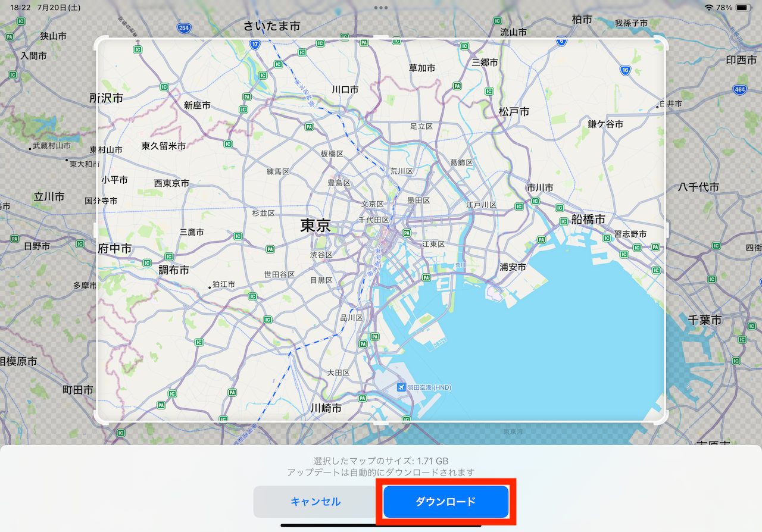Tap the 所沢市 label
Image resolution: width=762 pixels, height=532 pixels.
tap(106, 98)
